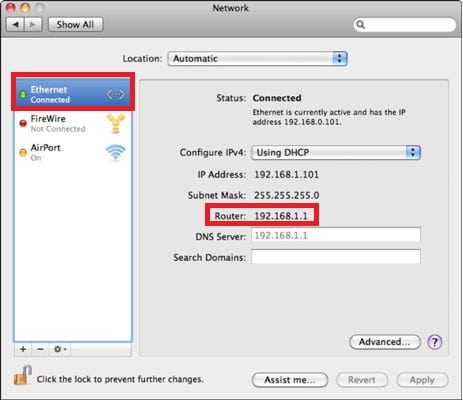The height and width of the screenshot is (402, 463).
Task: Open the Advanced settings
Action: pos(385,342)
